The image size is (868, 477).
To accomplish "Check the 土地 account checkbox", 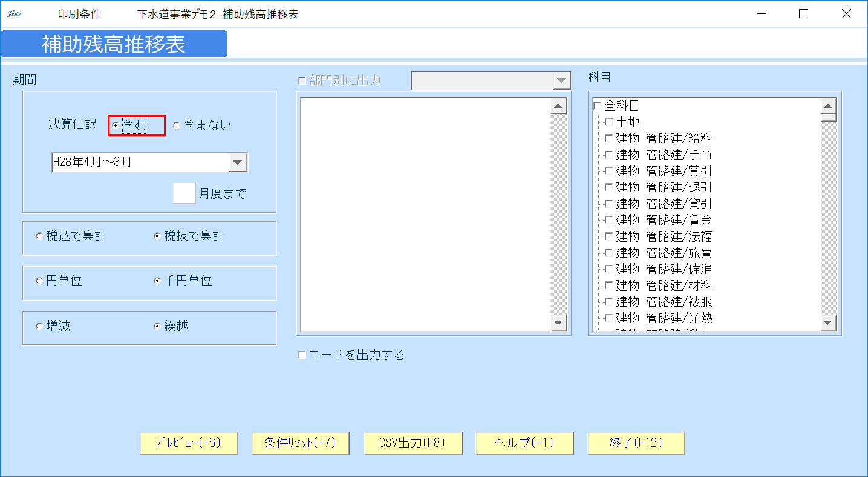I will coord(608,122).
